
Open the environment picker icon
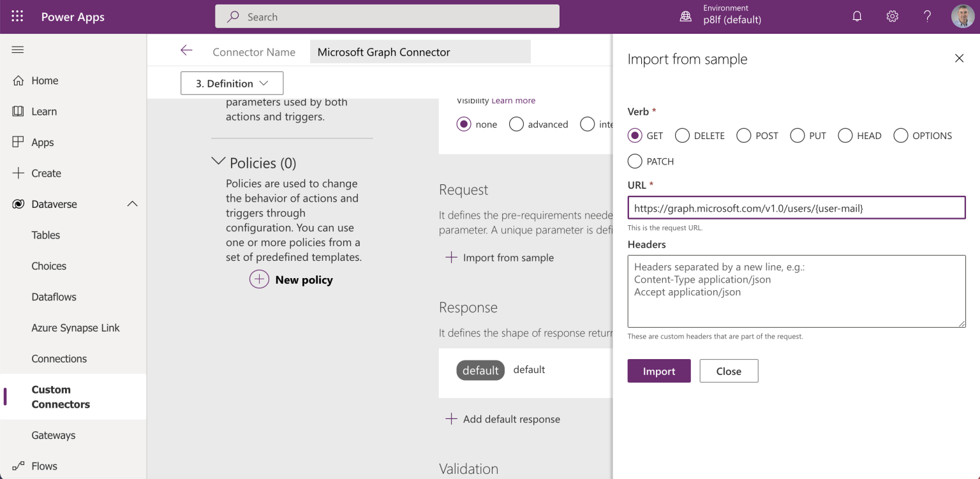tap(686, 17)
